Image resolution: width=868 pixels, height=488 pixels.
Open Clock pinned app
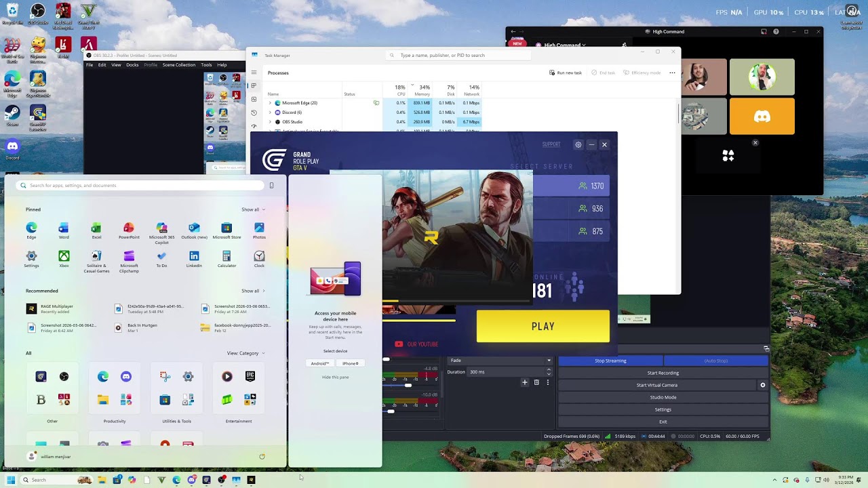(259, 259)
